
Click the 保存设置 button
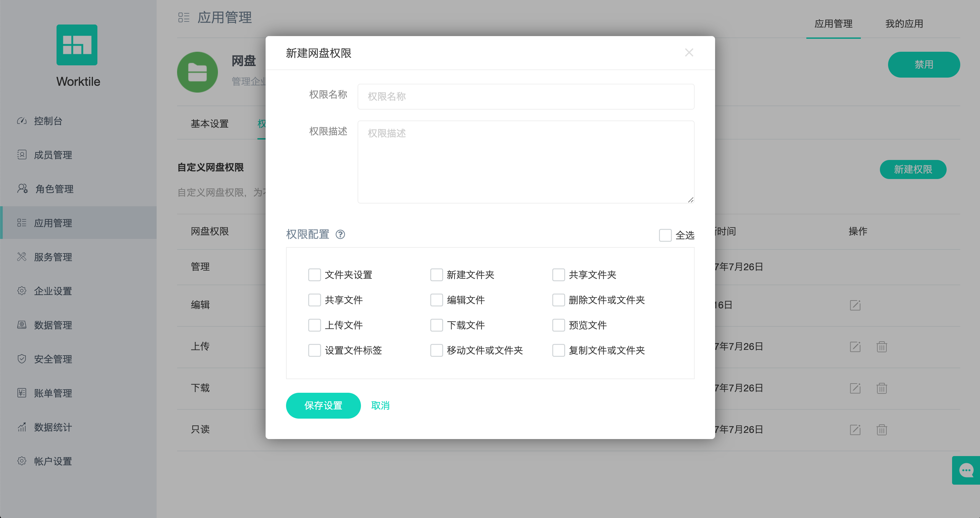(323, 405)
